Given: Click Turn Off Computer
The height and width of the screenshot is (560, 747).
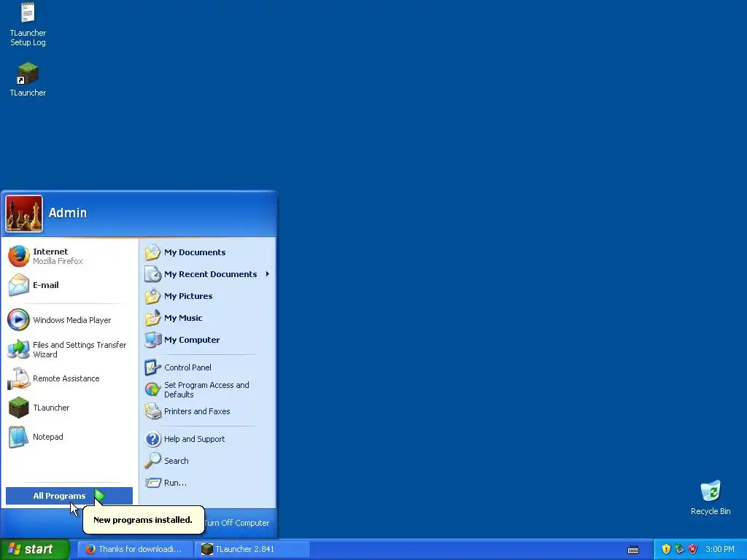Looking at the screenshot, I should pos(237,523).
